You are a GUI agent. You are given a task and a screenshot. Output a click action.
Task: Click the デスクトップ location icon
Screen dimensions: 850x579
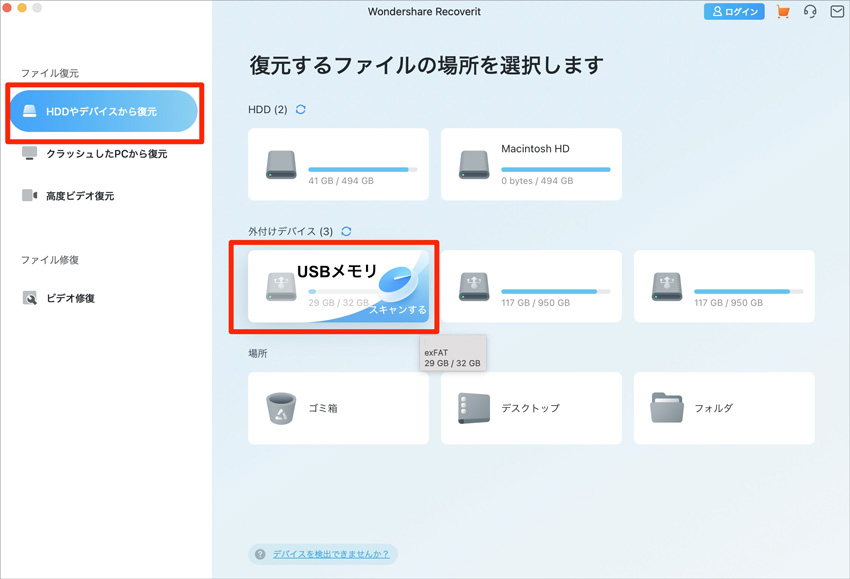tap(474, 408)
